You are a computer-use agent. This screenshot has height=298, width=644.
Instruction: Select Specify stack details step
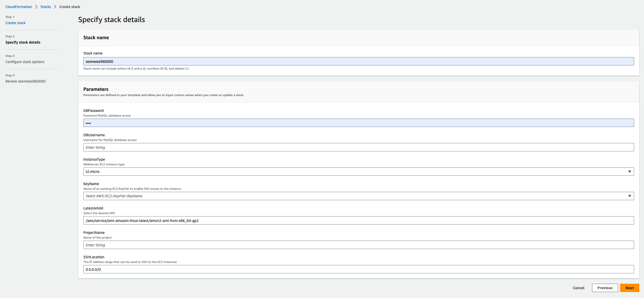pos(23,42)
